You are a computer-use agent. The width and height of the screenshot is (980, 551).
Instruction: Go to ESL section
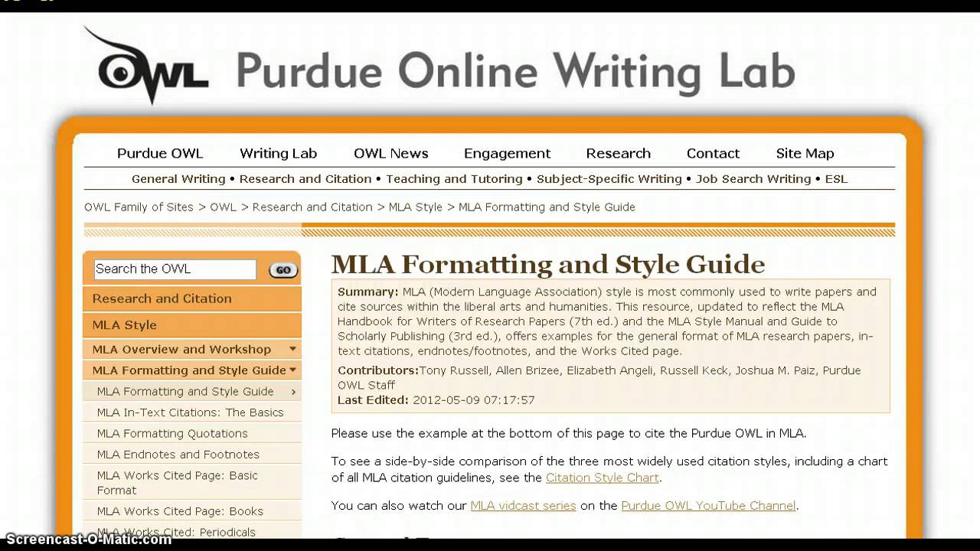(836, 179)
